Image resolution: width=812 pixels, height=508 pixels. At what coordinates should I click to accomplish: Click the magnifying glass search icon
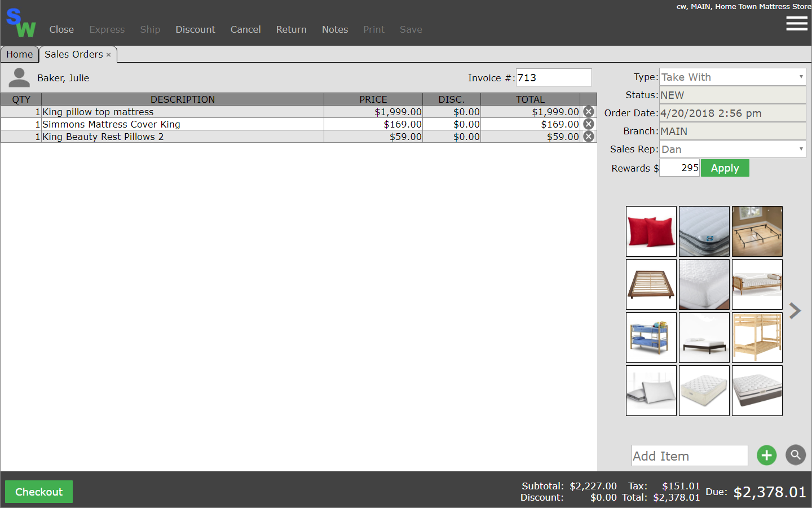[x=795, y=455]
